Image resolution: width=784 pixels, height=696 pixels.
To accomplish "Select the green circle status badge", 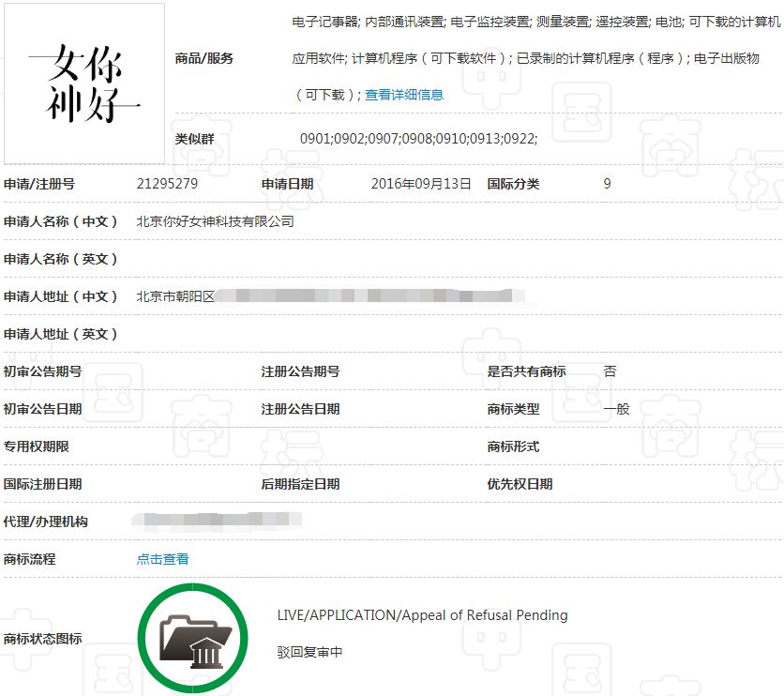I will pos(191,636).
